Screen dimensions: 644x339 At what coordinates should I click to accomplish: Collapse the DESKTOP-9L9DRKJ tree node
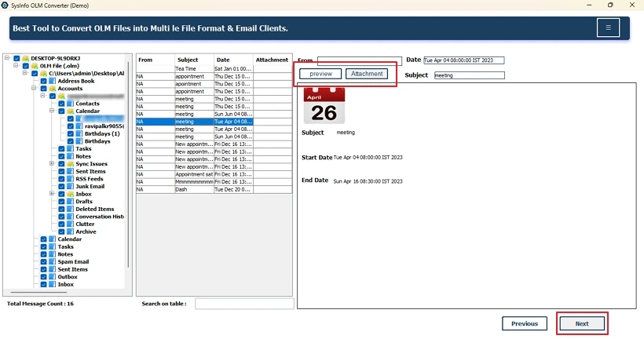7,58
